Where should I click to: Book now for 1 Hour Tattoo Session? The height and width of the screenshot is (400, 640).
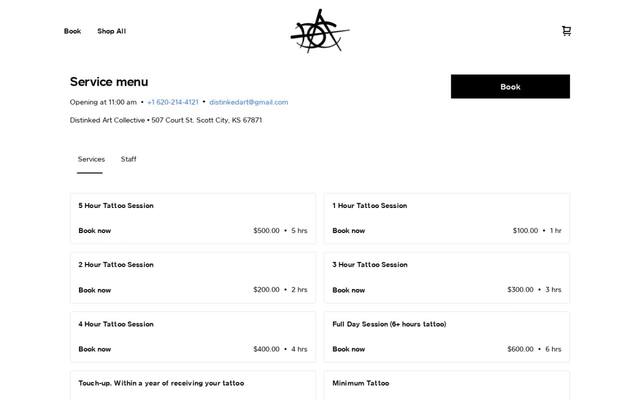(349, 231)
